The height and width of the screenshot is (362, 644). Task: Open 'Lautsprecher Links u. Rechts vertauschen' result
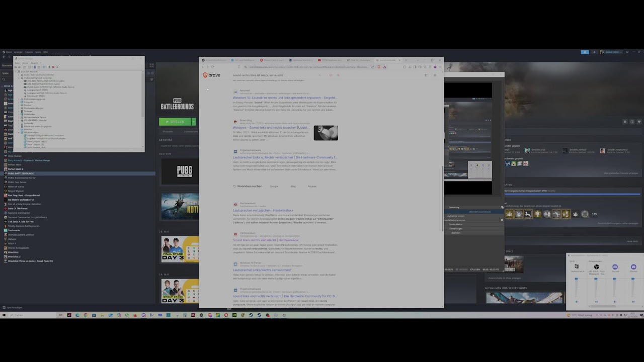[x=285, y=157]
